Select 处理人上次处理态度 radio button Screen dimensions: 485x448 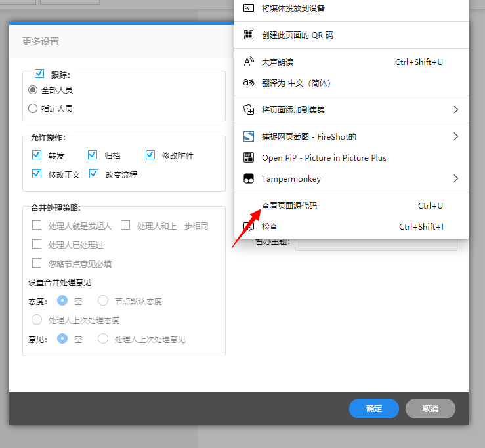(x=37, y=319)
